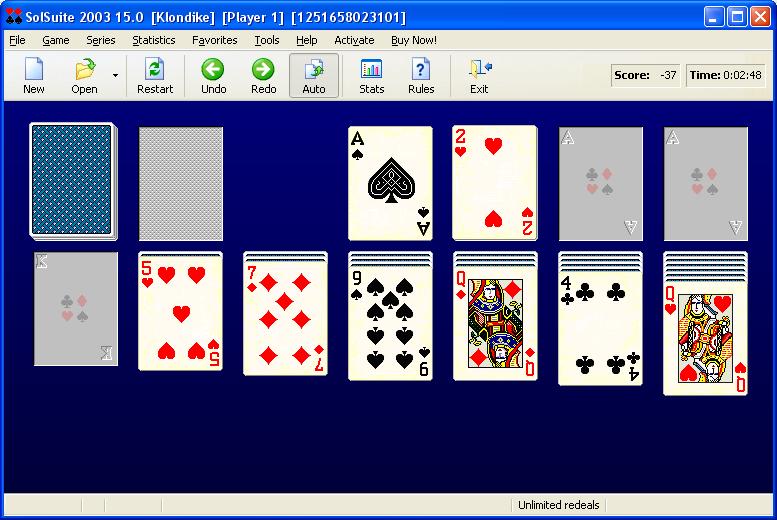Select the 7 of Diamonds card
The height and width of the screenshot is (520, 777).
click(x=285, y=318)
